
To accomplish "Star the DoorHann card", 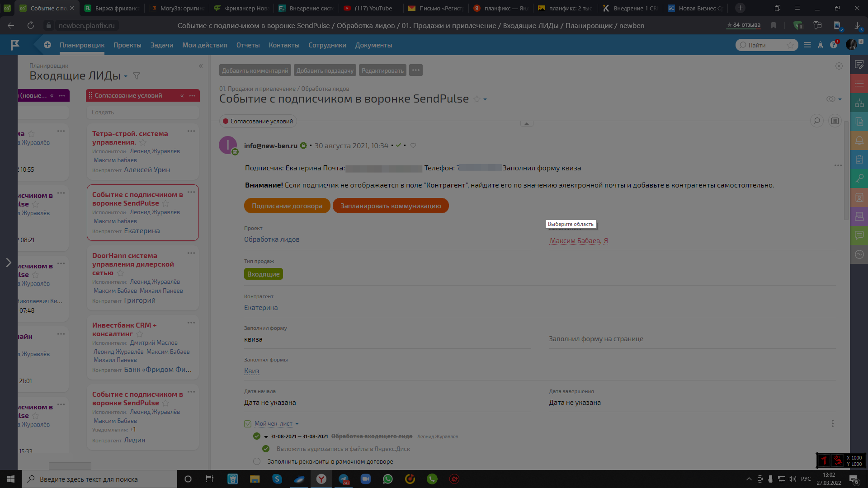I will 120,273.
